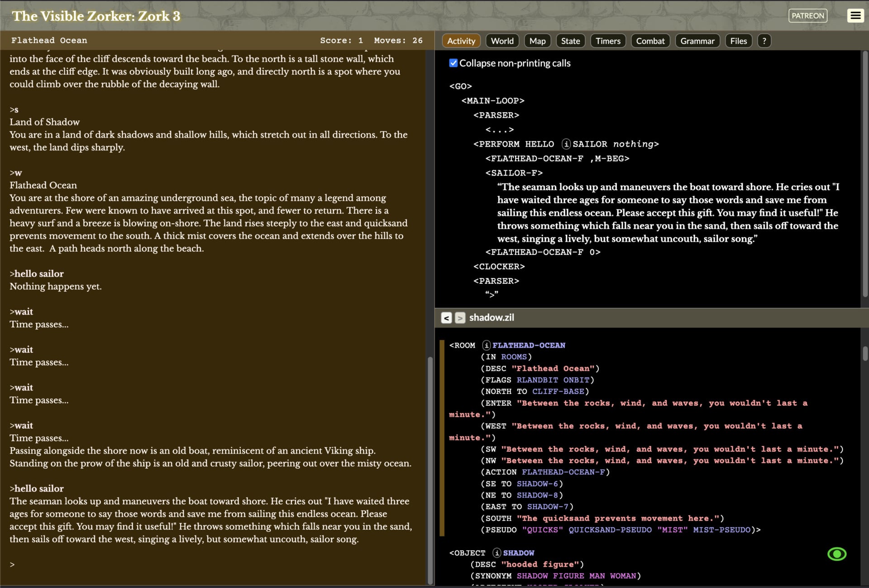Click the source code panel scrollbar
The width and height of the screenshot is (869, 588).
point(865,354)
